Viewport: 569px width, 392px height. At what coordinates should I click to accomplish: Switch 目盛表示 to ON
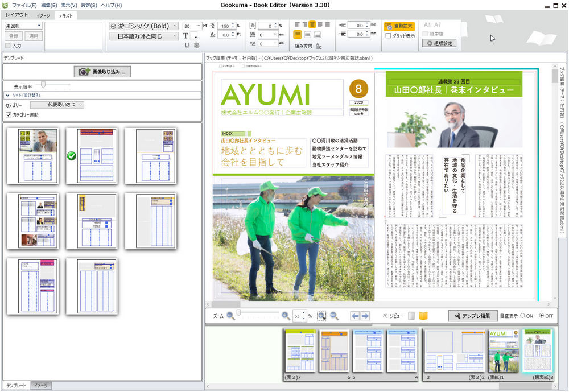click(x=522, y=316)
